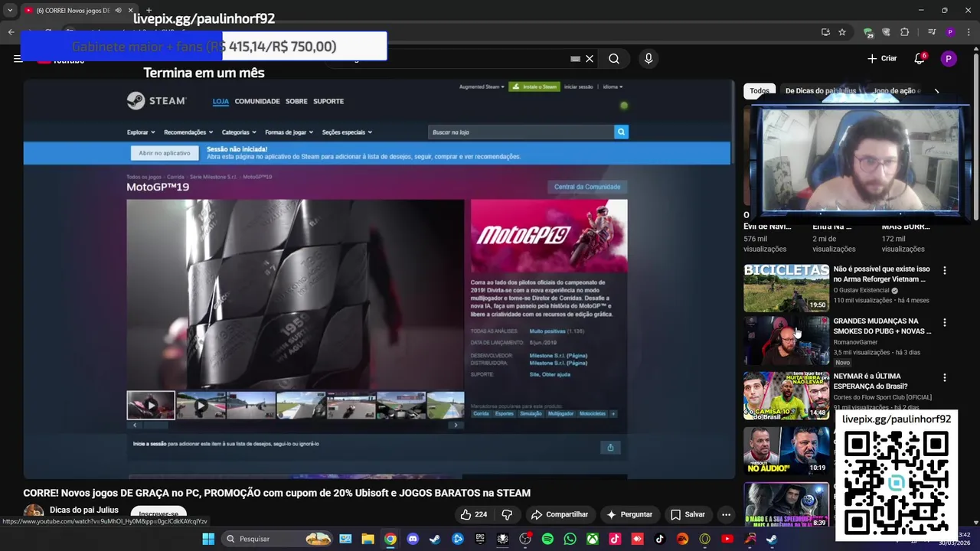The width and height of the screenshot is (980, 551).
Task: Open the PUBG RomanovGamer video thumbnail
Action: 786,341
